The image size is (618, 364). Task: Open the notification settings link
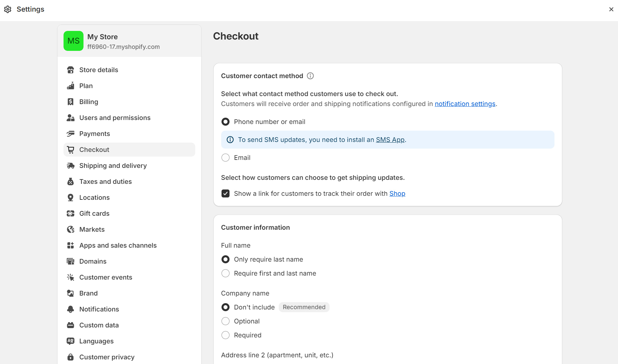pyautogui.click(x=465, y=104)
